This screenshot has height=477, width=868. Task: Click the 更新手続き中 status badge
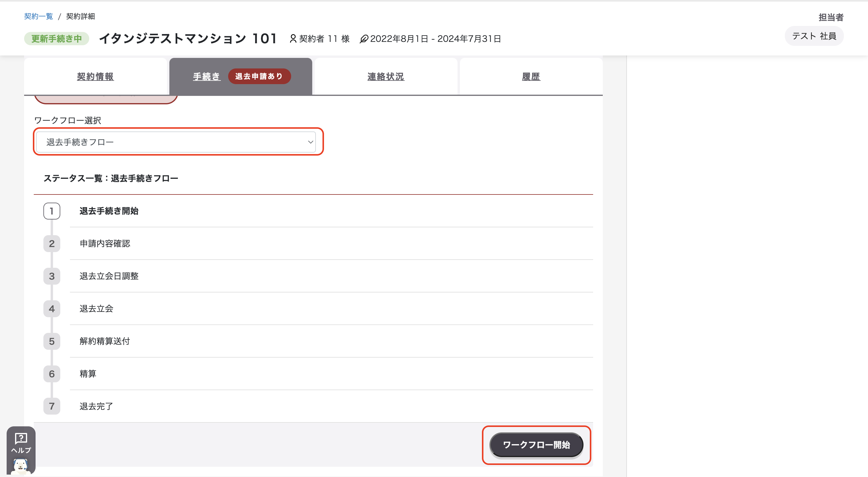coord(56,39)
